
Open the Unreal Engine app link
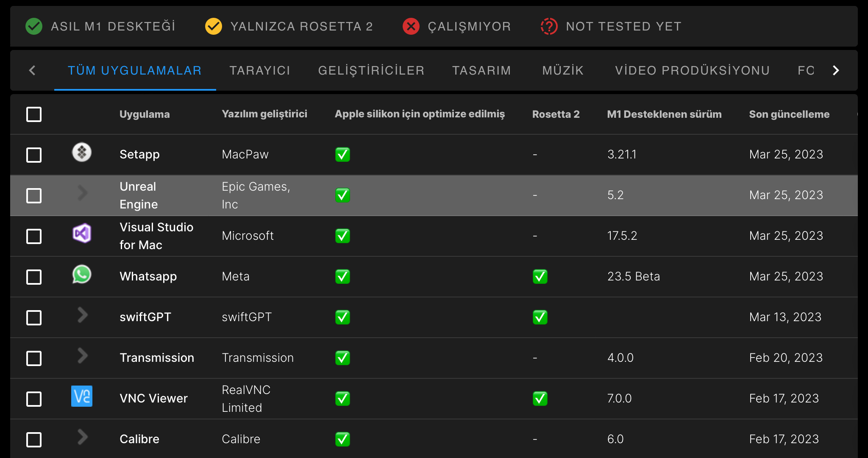click(138, 195)
